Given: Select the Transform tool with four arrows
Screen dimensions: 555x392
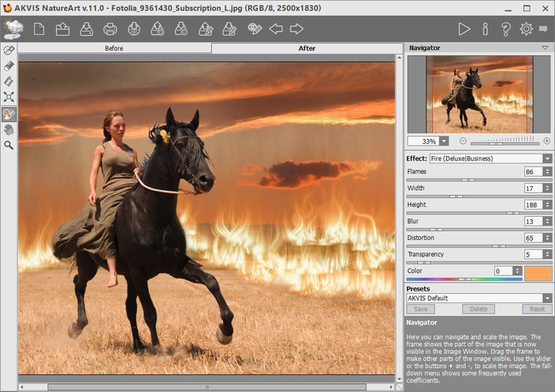Looking at the screenshot, I should pos(9,97).
